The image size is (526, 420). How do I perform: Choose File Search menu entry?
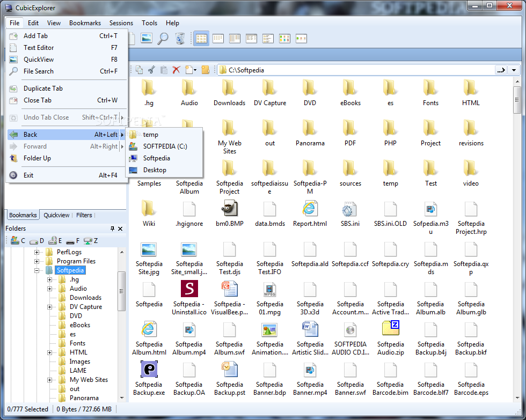67,71
